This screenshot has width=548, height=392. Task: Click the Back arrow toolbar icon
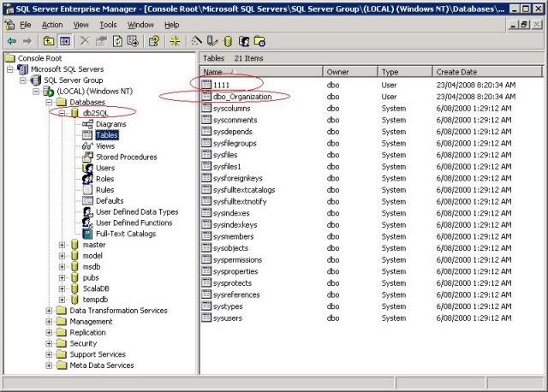11,40
